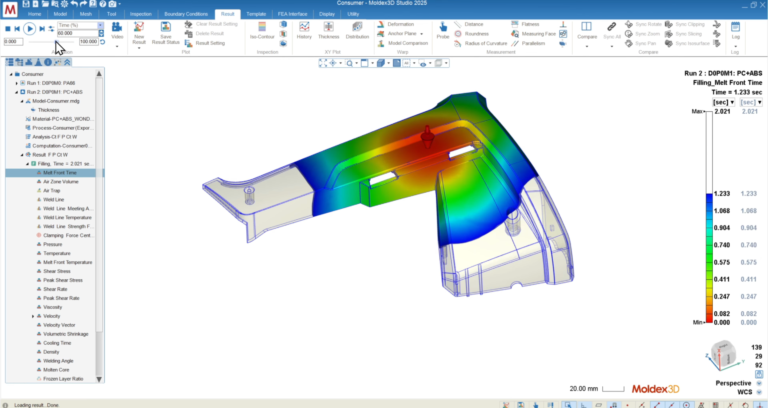Play the filling animation
This screenshot has width=768, height=408.
tap(29, 29)
